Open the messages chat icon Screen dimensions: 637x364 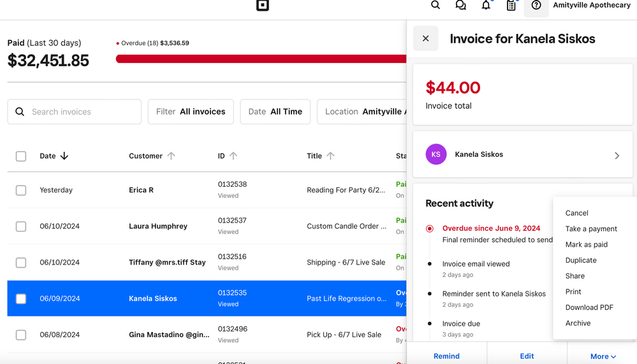point(460,5)
